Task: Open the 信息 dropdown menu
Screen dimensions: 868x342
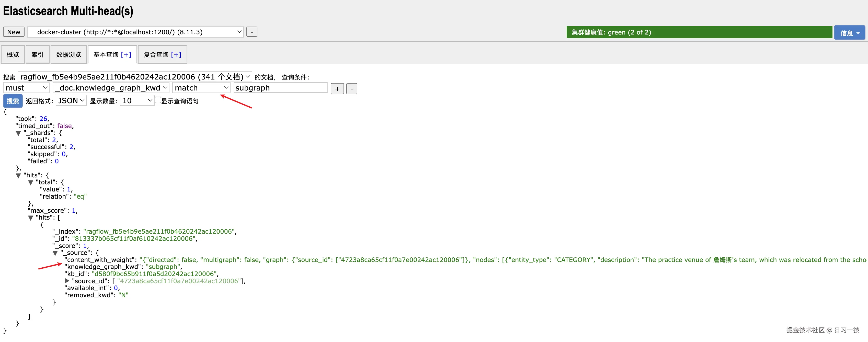Action: pos(849,32)
